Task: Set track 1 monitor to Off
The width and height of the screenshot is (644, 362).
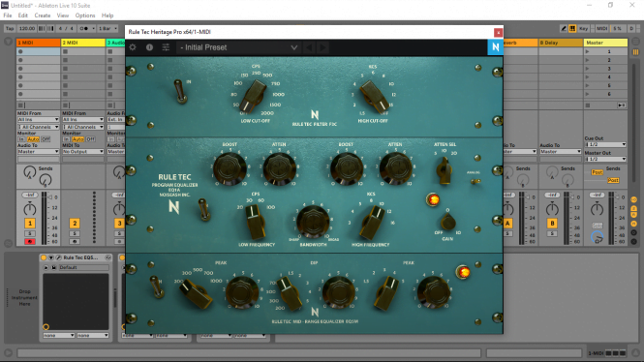Action: (x=46, y=139)
